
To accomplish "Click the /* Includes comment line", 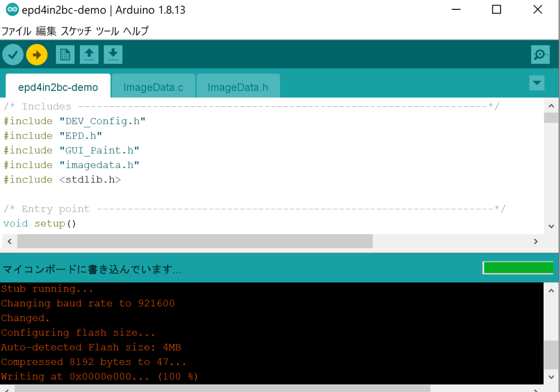I will point(251,106).
